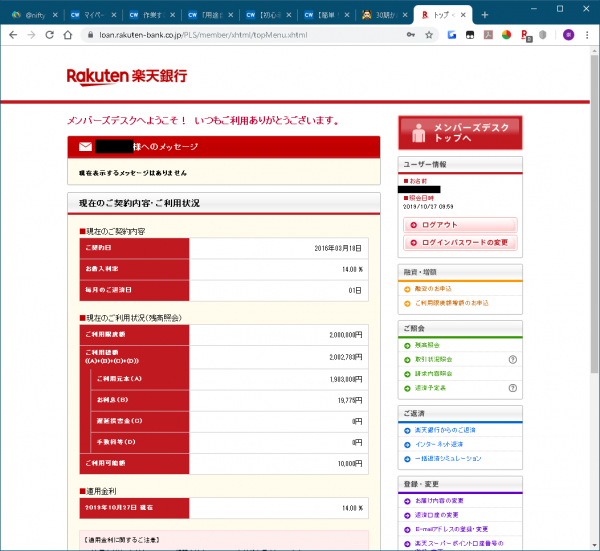Screen dimensions: 600x551
Task: Reload the page with the refresh icon
Action: click(49, 35)
